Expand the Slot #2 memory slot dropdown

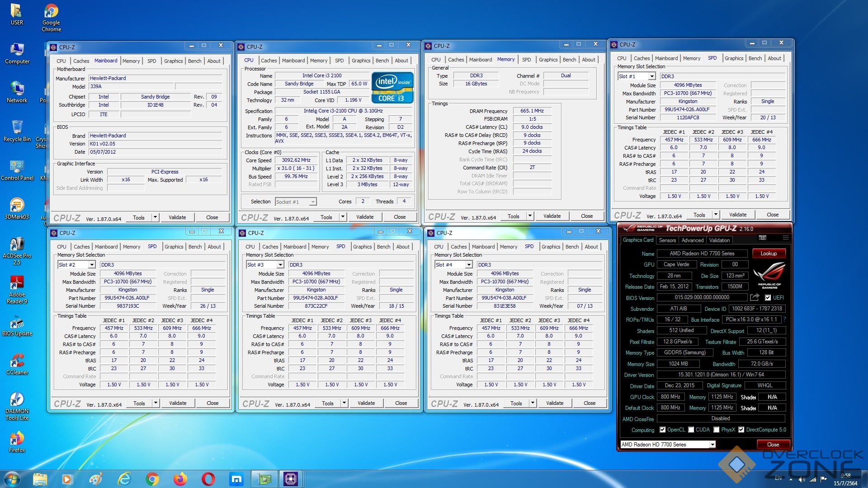point(92,265)
